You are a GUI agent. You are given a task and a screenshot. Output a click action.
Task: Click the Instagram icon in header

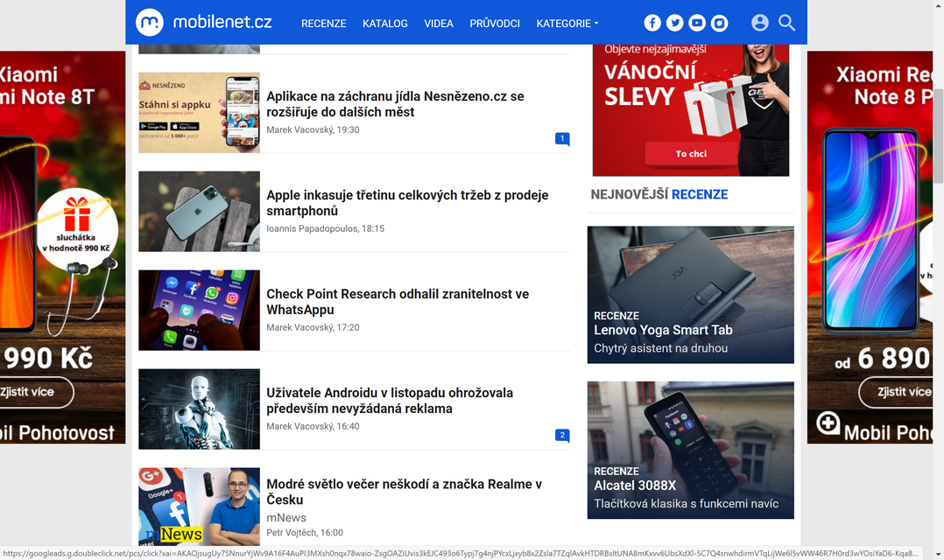tap(719, 23)
